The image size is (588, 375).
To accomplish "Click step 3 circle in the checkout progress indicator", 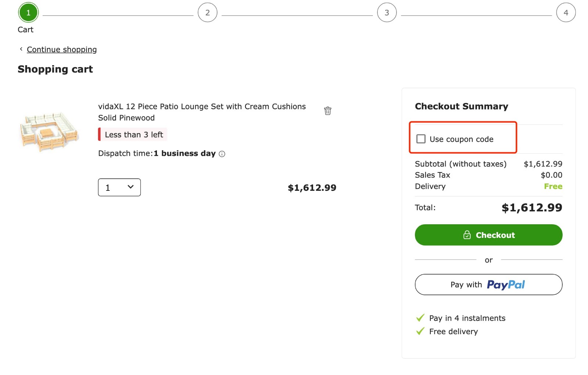I will (x=387, y=12).
